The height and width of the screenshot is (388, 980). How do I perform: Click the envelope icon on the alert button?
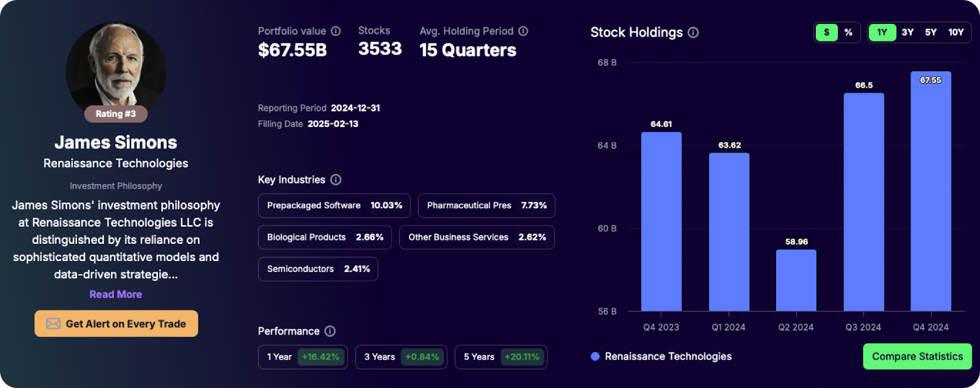point(53,324)
